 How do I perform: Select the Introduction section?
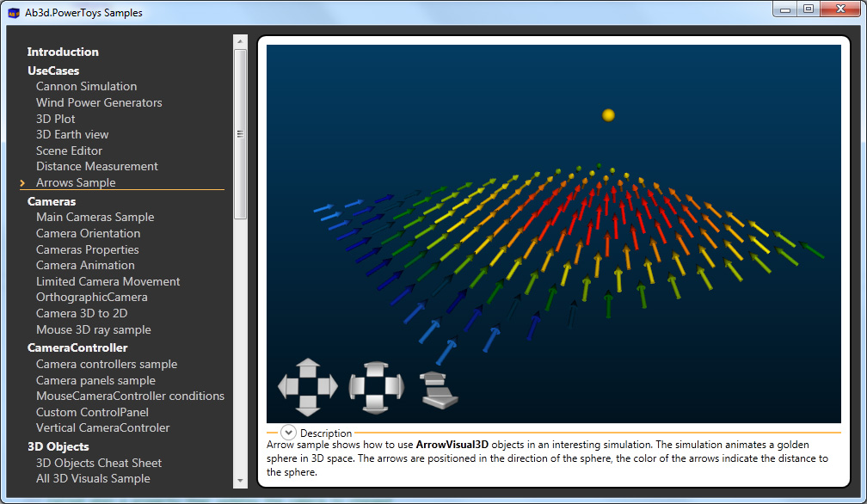click(63, 52)
